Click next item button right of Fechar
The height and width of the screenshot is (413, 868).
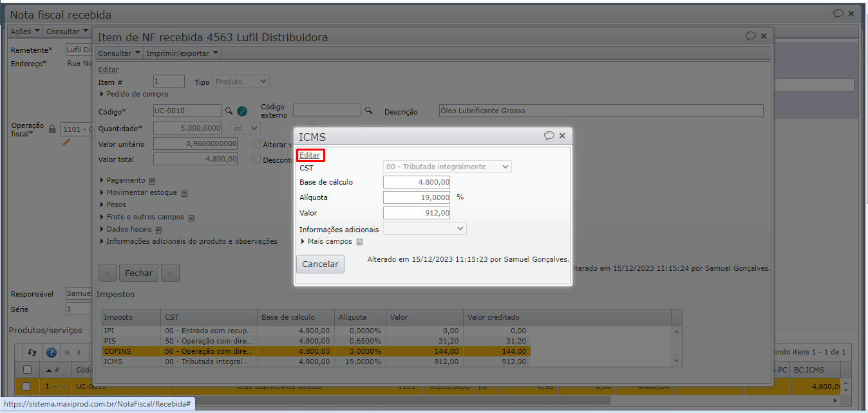click(170, 273)
